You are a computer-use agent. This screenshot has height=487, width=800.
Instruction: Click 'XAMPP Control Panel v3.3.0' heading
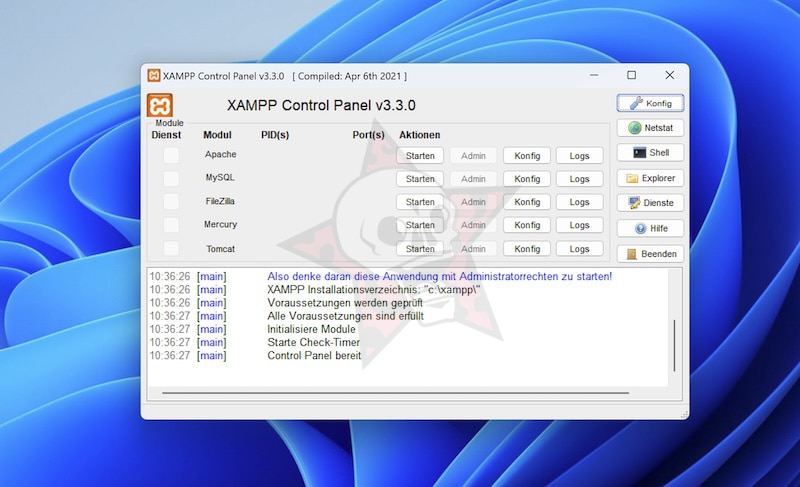321,105
